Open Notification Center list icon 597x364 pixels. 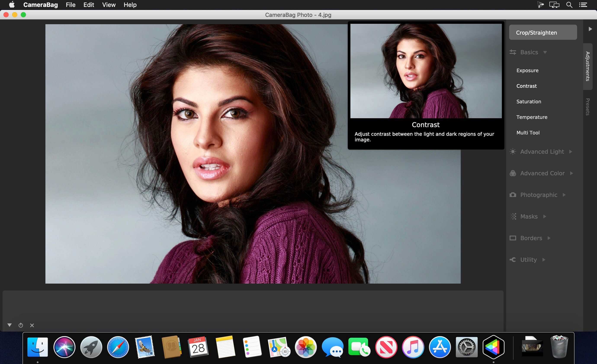[x=583, y=5]
